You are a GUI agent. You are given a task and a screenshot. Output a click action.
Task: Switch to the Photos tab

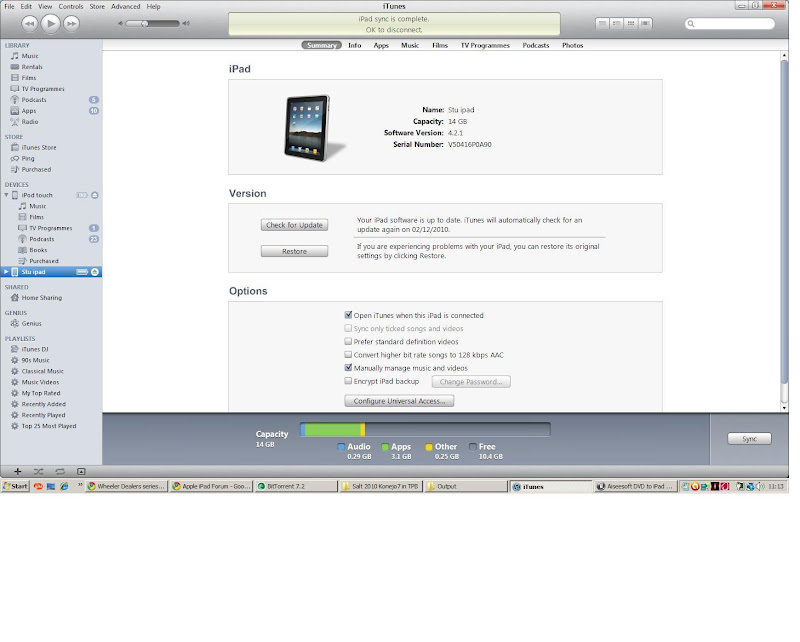coord(572,45)
